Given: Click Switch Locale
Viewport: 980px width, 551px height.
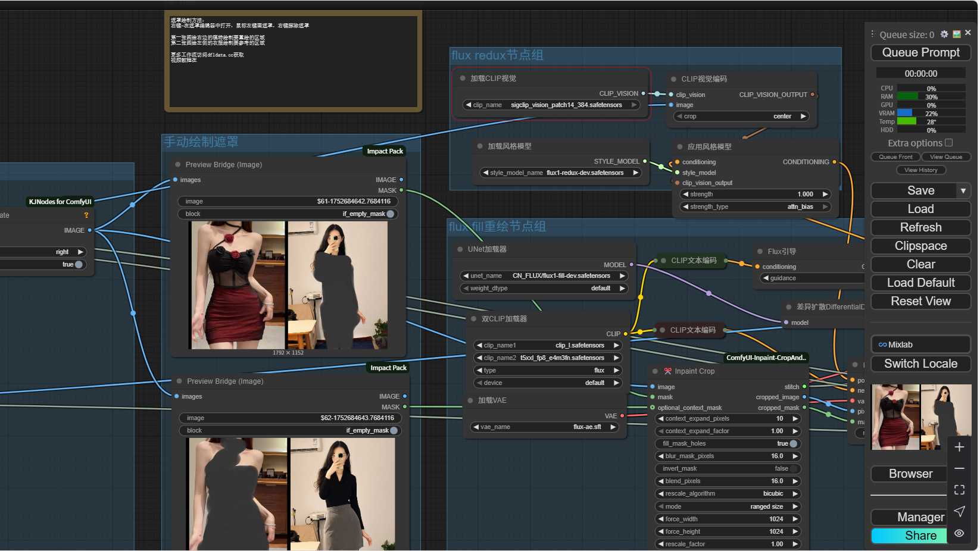Looking at the screenshot, I should click(x=920, y=364).
